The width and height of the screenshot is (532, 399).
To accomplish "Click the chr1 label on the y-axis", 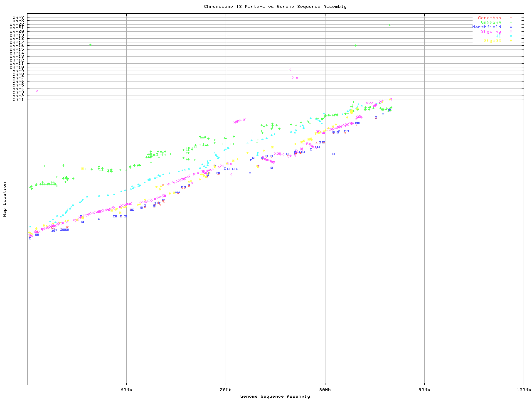I will tap(18, 99).
